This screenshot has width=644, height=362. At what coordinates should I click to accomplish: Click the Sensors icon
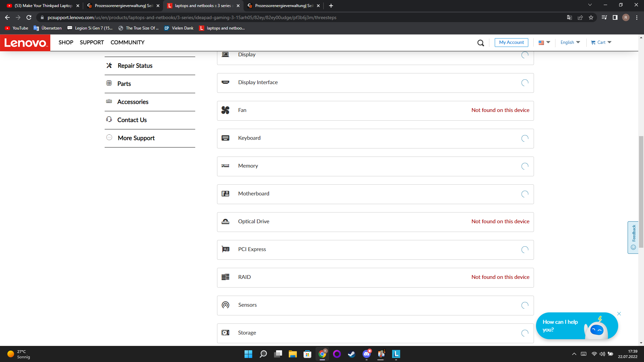pos(225,305)
